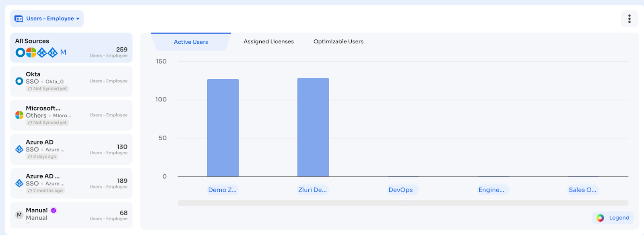Click the Okta logo in Okta row

pos(19,81)
